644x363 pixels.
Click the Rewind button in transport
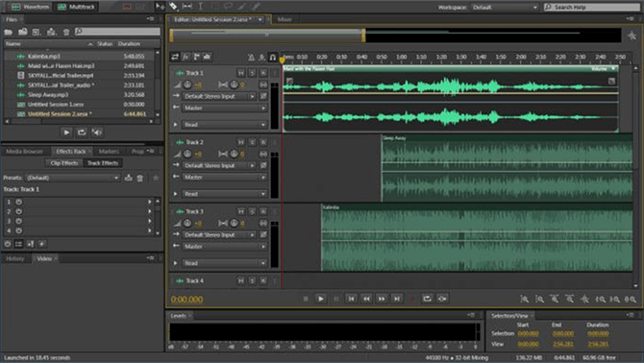pos(366,299)
